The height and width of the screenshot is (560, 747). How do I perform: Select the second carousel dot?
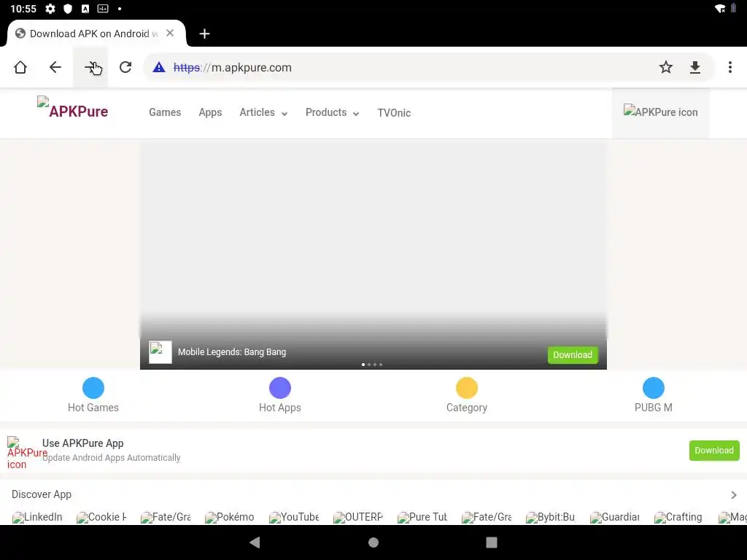[x=369, y=365]
